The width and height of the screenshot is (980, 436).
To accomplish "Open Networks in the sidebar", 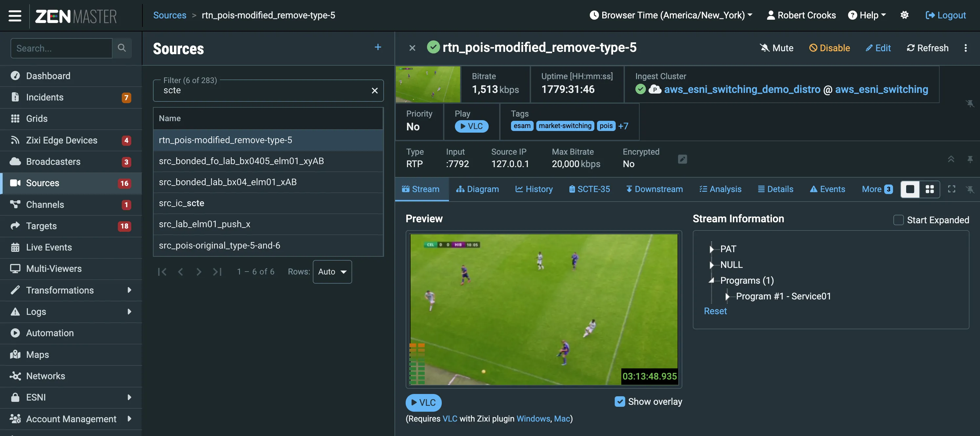I will [71, 376].
